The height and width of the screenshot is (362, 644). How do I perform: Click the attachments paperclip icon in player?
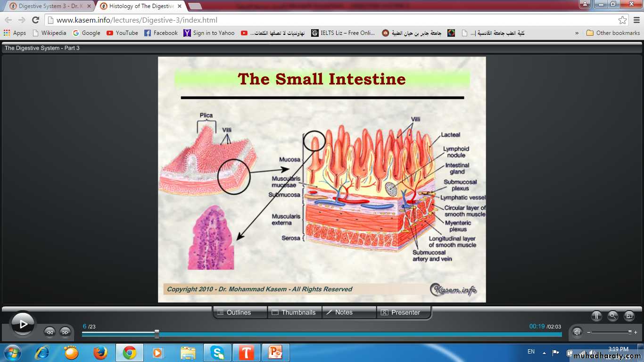(596, 316)
